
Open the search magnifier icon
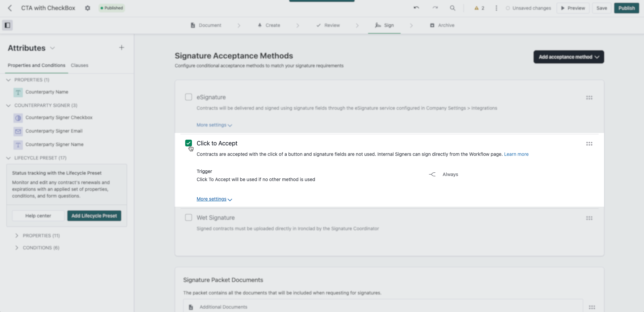pyautogui.click(x=453, y=8)
